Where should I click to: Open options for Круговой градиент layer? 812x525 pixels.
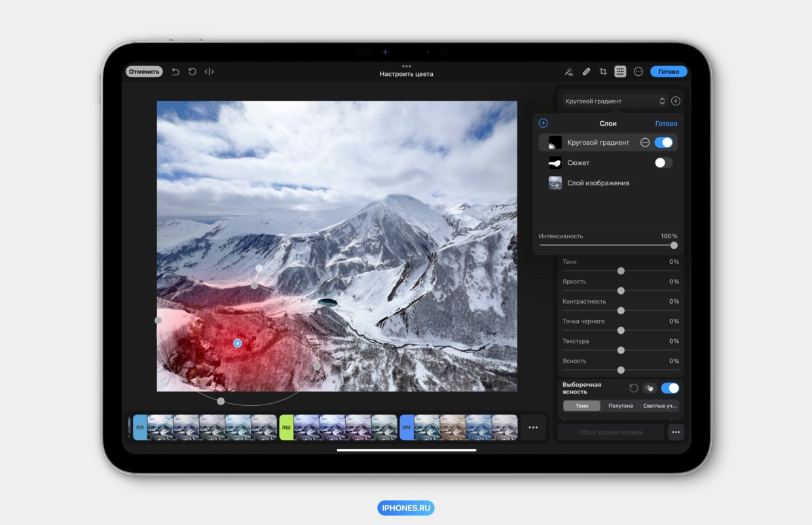point(645,142)
